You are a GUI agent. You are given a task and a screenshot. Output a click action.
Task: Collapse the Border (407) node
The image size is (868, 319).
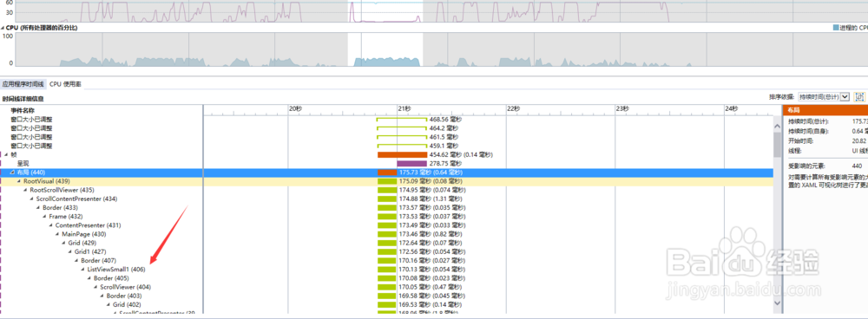click(76, 260)
